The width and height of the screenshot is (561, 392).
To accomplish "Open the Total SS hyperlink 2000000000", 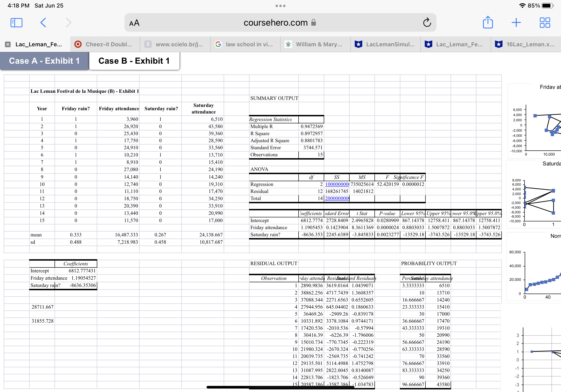I will pyautogui.click(x=337, y=198).
